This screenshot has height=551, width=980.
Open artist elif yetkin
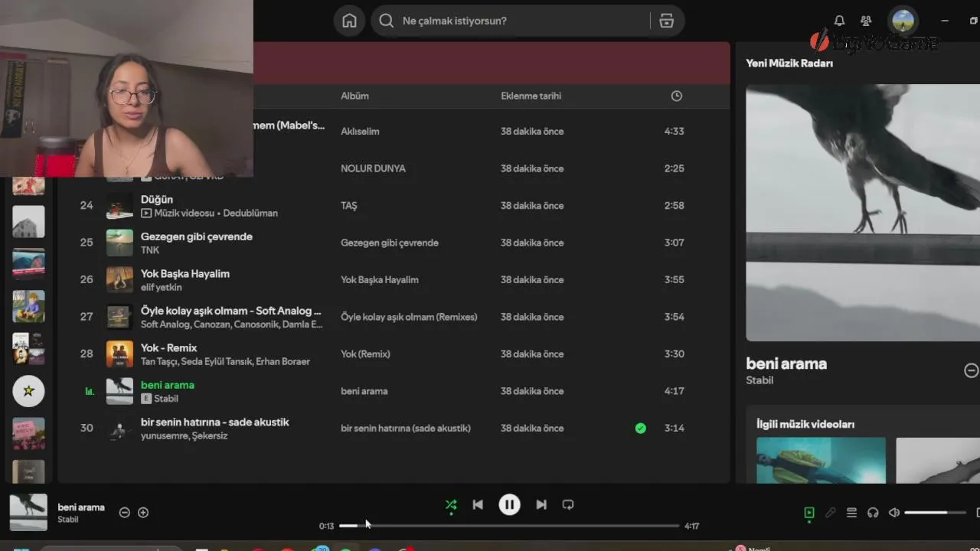tap(162, 287)
